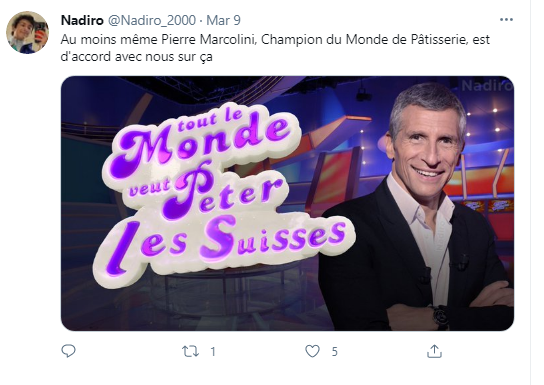Image resolution: width=544 pixels, height=385 pixels.
Task: Open the three-dot more options menu
Action: (x=506, y=20)
